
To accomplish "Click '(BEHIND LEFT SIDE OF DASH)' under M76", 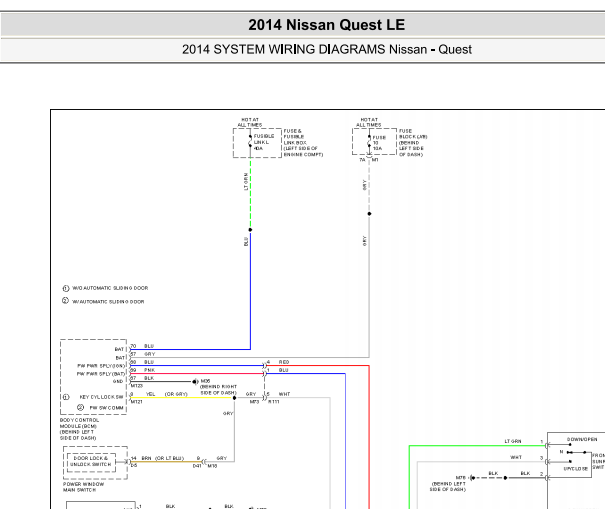I will tap(448, 487).
